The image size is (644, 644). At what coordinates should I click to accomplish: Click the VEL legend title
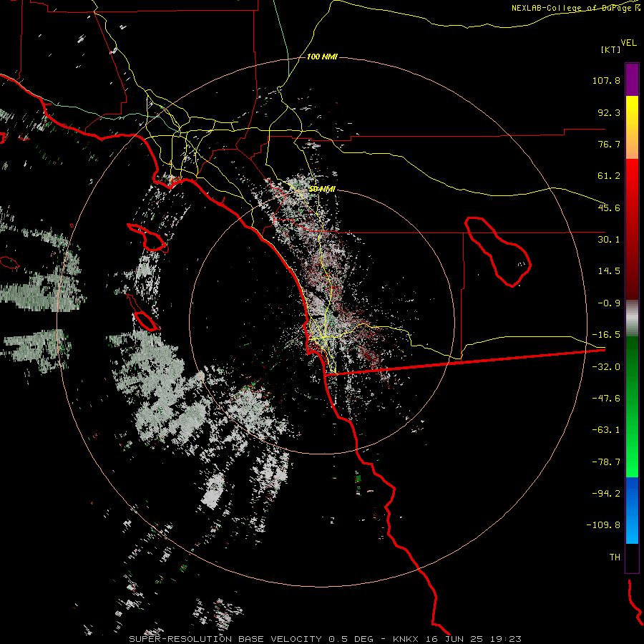628,42
